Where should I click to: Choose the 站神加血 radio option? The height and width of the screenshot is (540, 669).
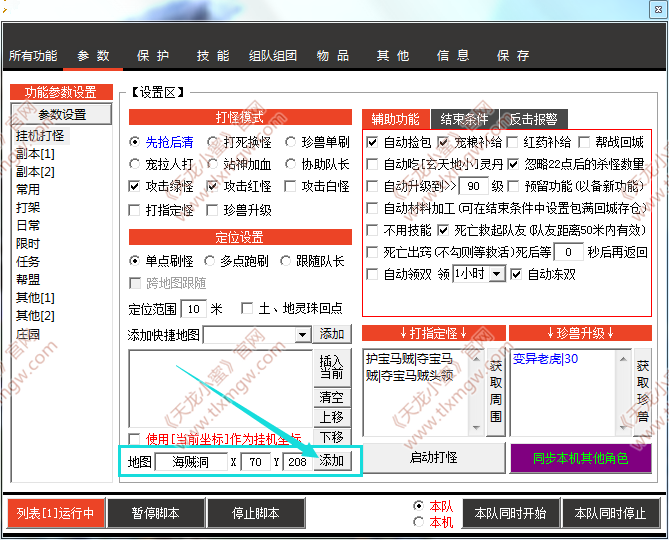pos(213,164)
